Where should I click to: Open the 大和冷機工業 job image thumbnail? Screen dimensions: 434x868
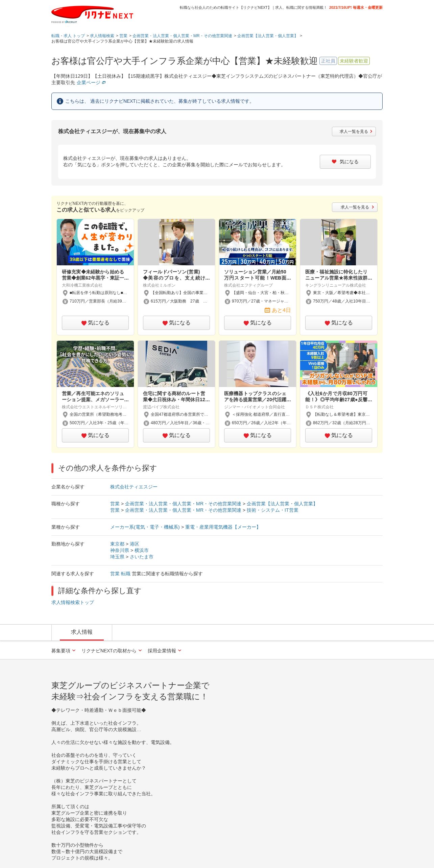95,242
